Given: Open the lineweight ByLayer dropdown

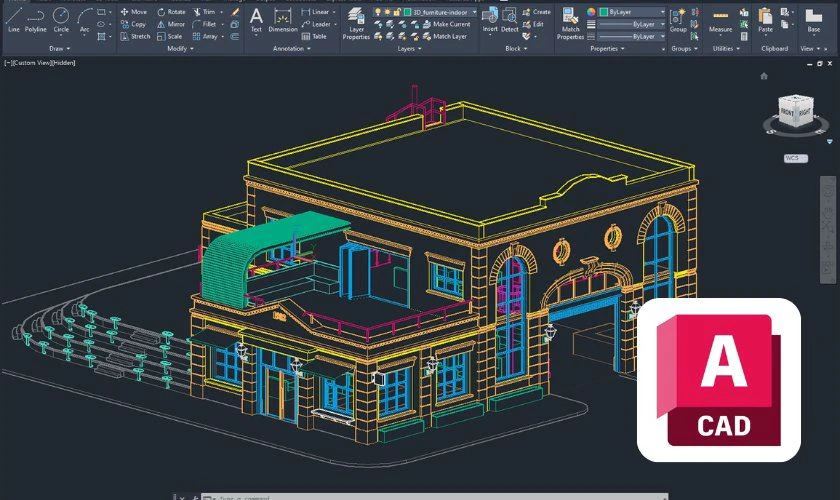Looking at the screenshot, I should pos(632,24).
